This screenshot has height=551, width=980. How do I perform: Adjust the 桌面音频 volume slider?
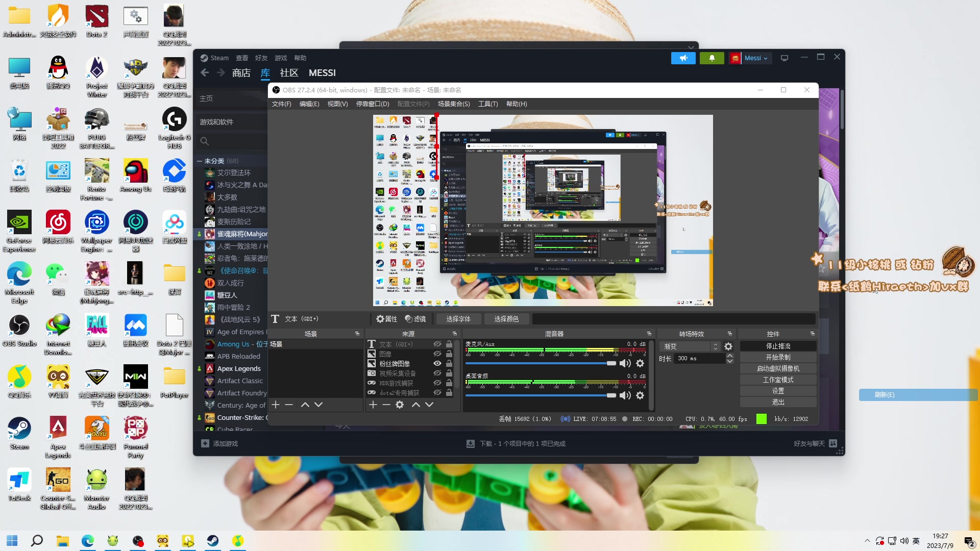(611, 395)
